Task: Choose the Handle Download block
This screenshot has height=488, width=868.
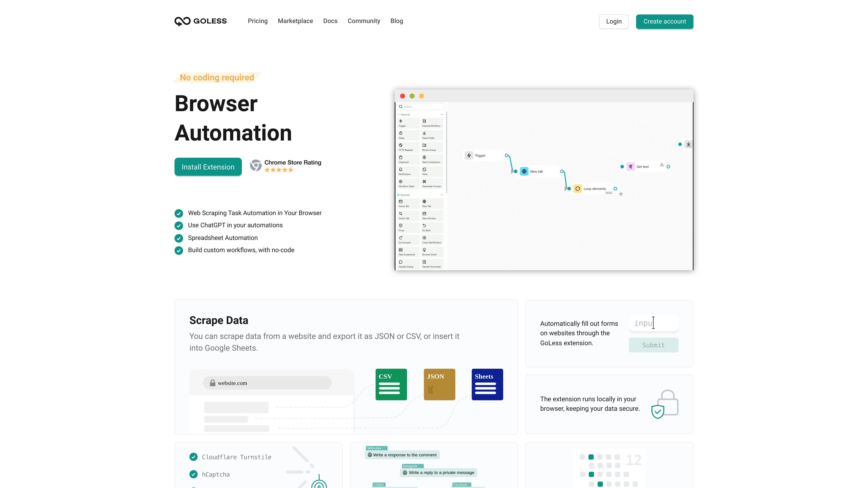Action: 432,264
